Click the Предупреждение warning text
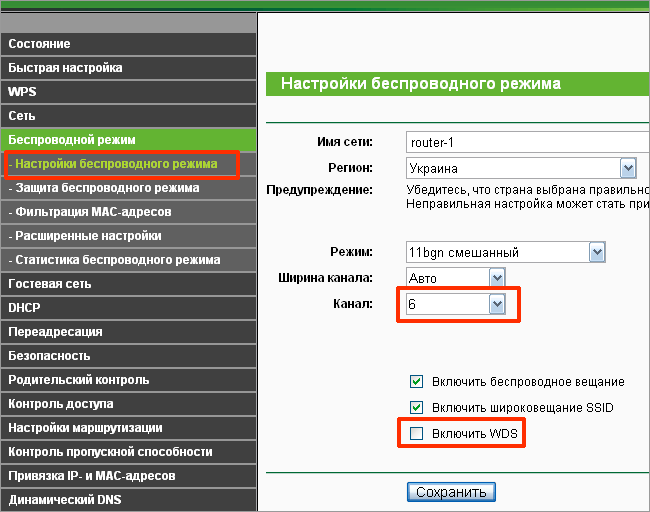This screenshot has height=512, width=650. pyautogui.click(x=527, y=197)
